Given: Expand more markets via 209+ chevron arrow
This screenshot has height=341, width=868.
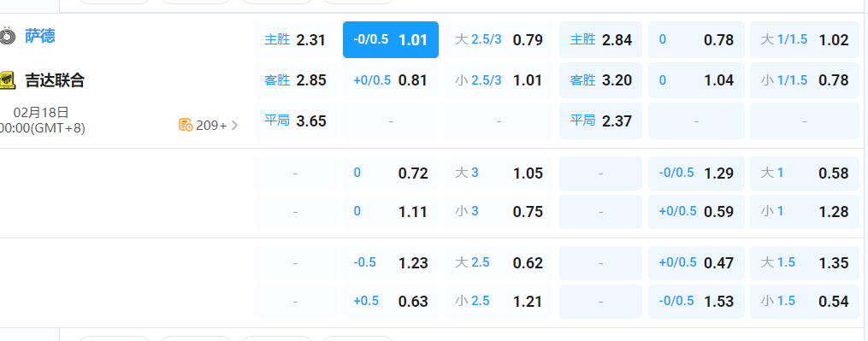Looking at the screenshot, I should (234, 125).
